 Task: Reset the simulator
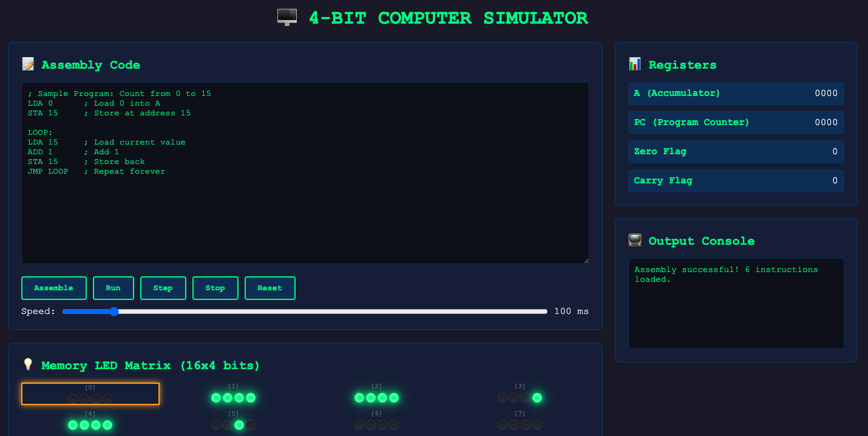pos(270,288)
